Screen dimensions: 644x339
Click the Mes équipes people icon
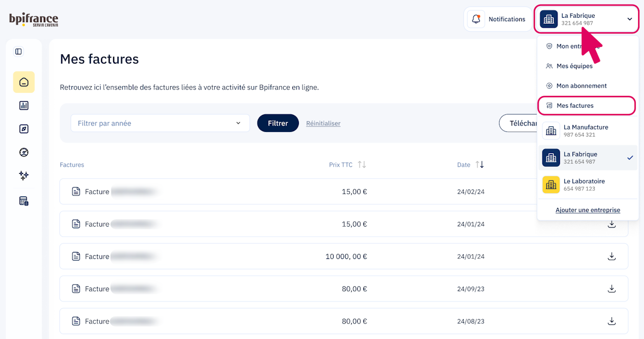tap(549, 66)
